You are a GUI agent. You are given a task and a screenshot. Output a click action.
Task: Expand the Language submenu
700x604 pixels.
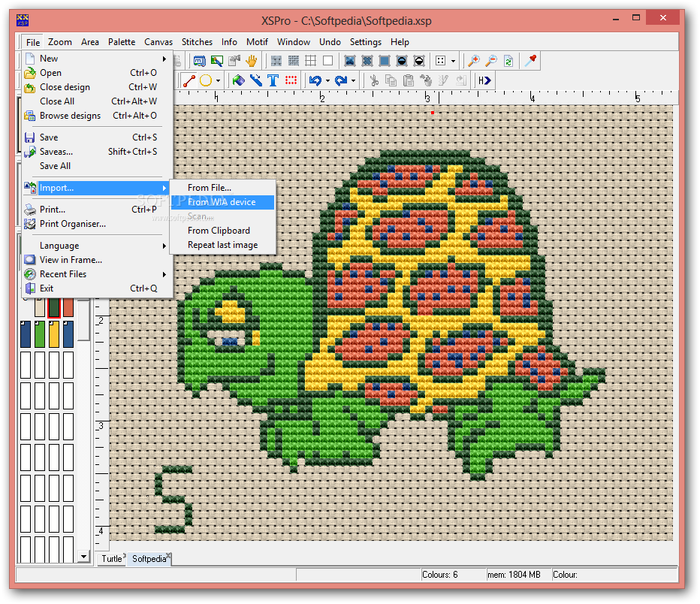tap(164, 246)
